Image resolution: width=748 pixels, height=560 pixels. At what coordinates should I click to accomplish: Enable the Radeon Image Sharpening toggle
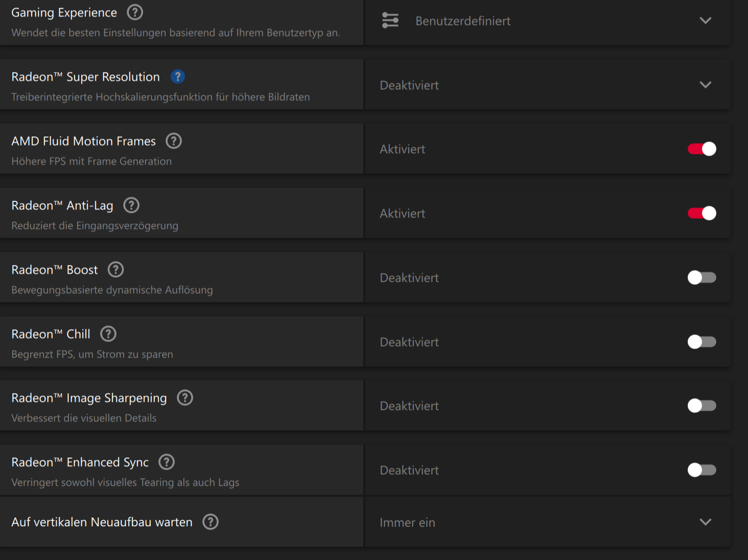click(x=702, y=406)
